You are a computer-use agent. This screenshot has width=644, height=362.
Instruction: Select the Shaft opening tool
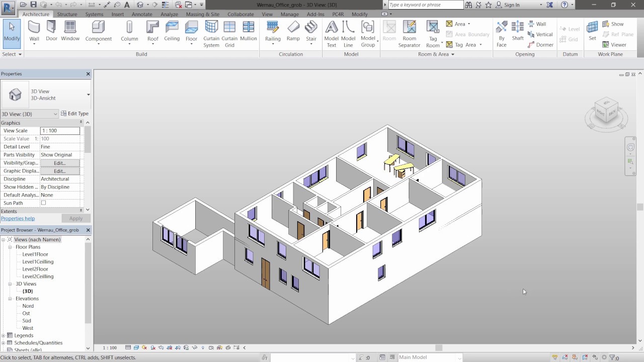(x=518, y=31)
